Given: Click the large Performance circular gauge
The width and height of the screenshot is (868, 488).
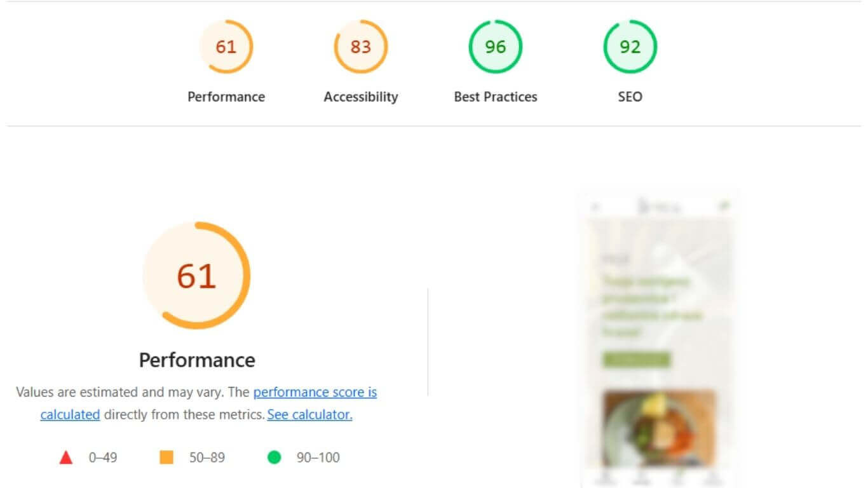Looking at the screenshot, I should [196, 276].
